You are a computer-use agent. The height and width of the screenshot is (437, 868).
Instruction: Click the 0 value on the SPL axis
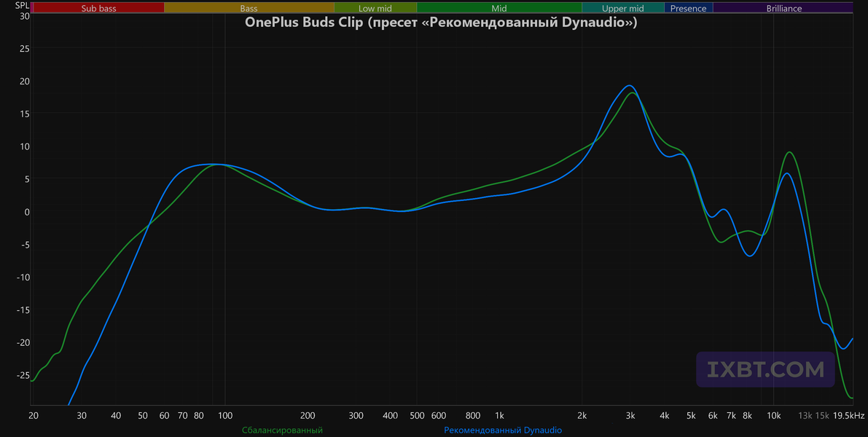(26, 211)
